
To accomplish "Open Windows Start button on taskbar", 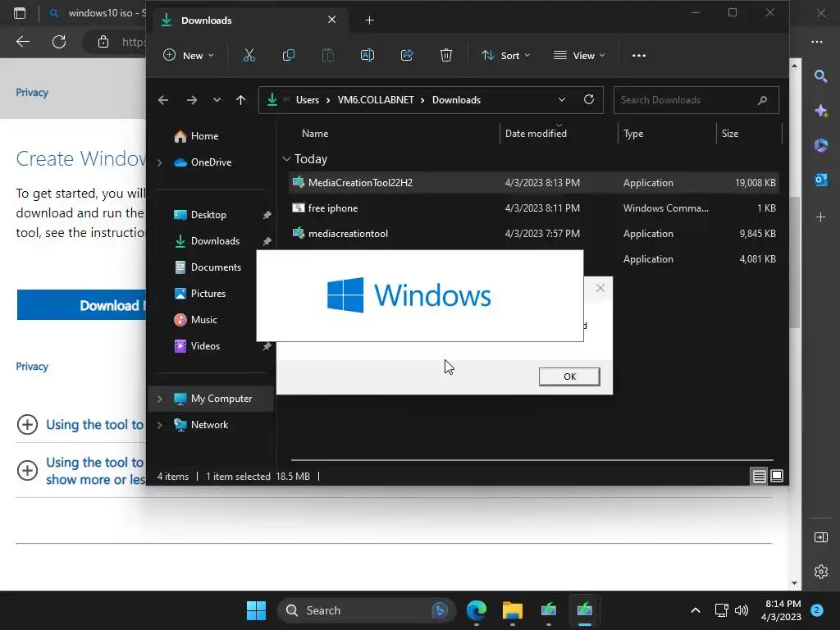I will coord(256,610).
